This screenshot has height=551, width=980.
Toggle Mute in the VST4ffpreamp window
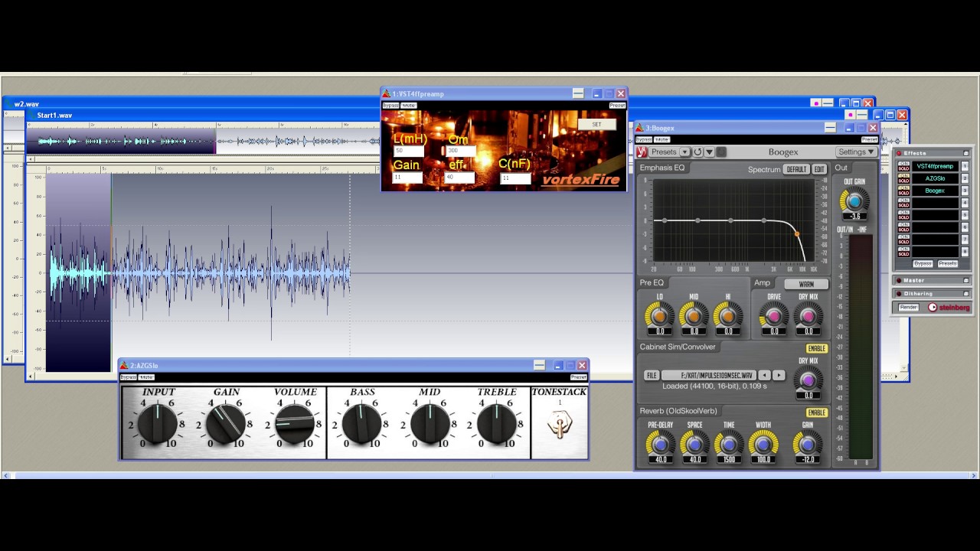(x=409, y=106)
